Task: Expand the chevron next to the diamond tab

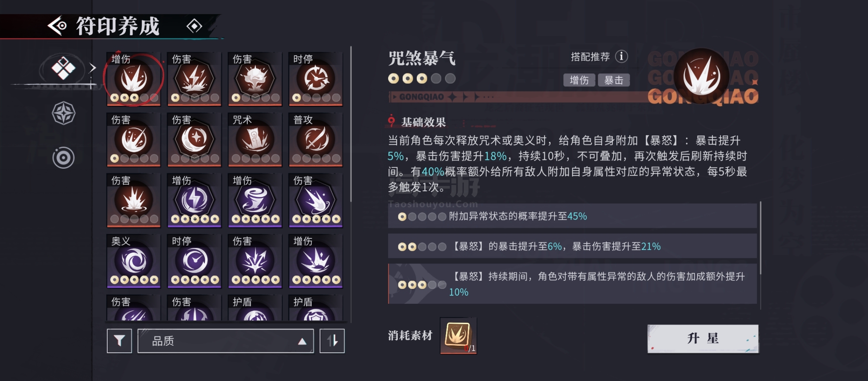Action: 92,67
